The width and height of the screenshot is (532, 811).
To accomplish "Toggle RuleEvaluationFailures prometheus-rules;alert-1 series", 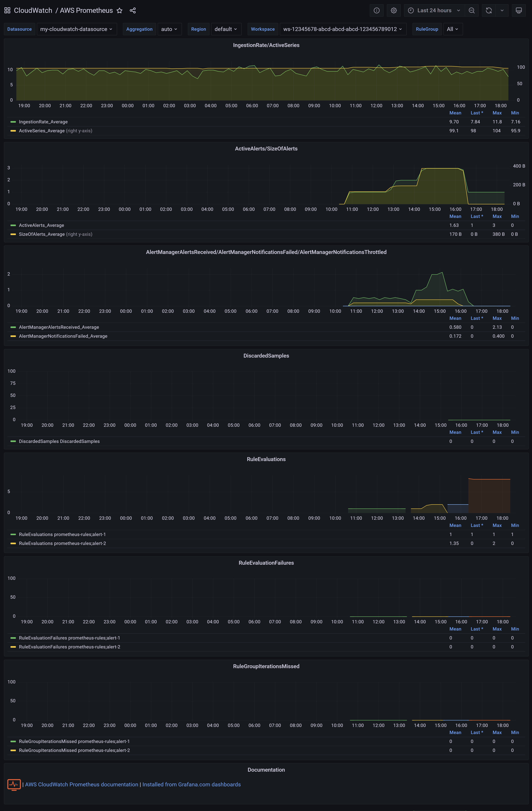I will pos(69,638).
